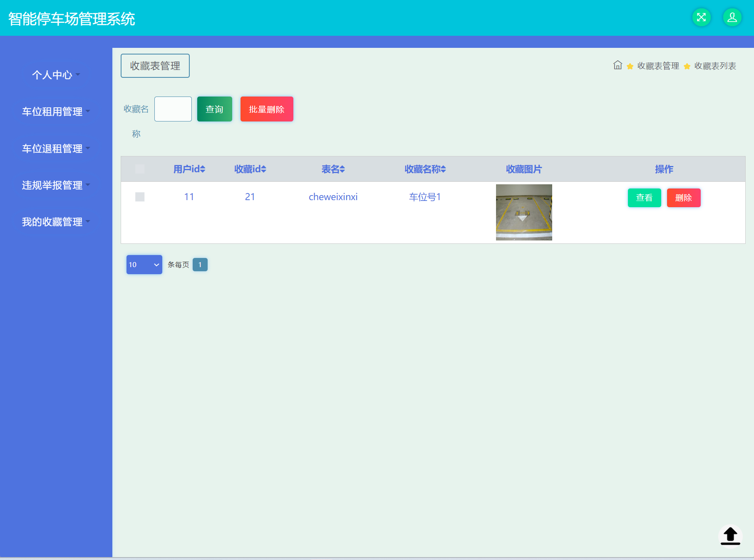Open 收藏表管理 breadcrumb link

[658, 66]
